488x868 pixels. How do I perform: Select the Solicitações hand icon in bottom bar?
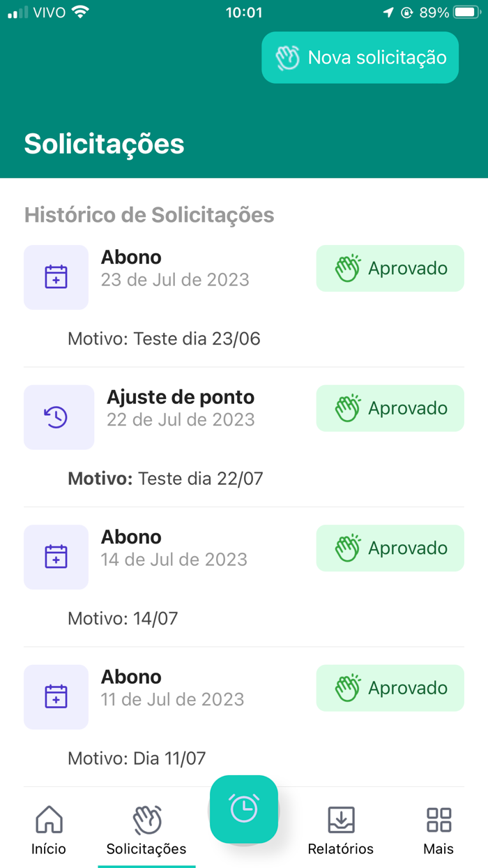click(146, 818)
